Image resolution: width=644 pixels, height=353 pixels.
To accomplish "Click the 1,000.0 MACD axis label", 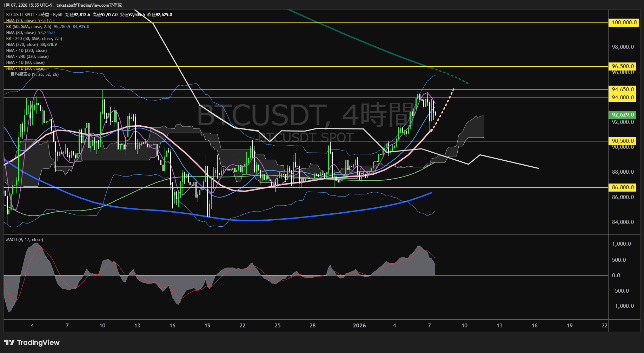I will tap(622, 244).
